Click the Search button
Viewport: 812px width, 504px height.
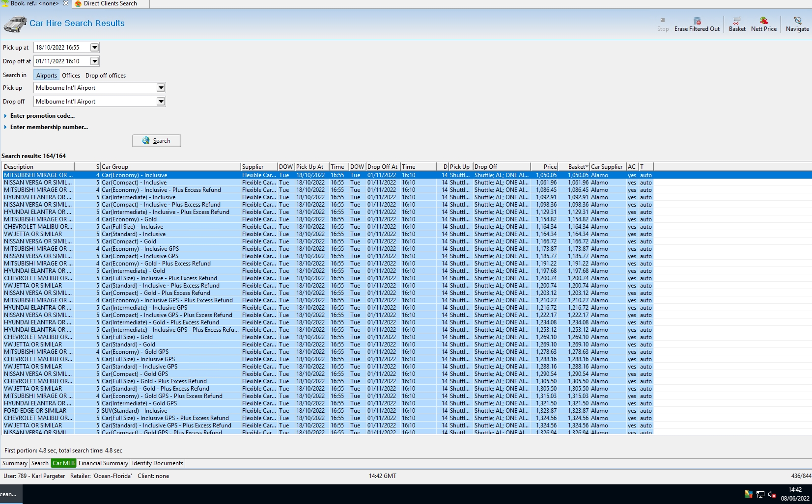pyautogui.click(x=157, y=141)
